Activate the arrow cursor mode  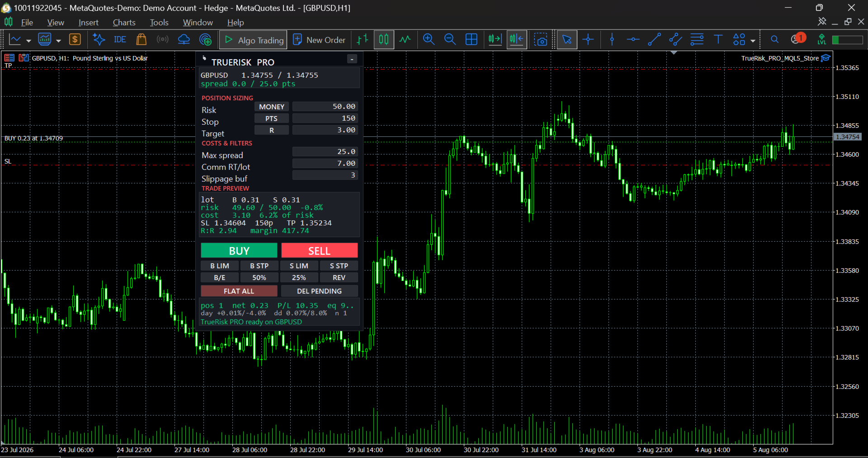tap(567, 40)
